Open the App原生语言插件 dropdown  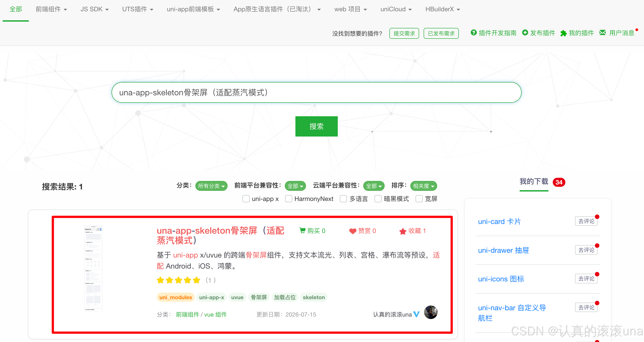(x=277, y=9)
